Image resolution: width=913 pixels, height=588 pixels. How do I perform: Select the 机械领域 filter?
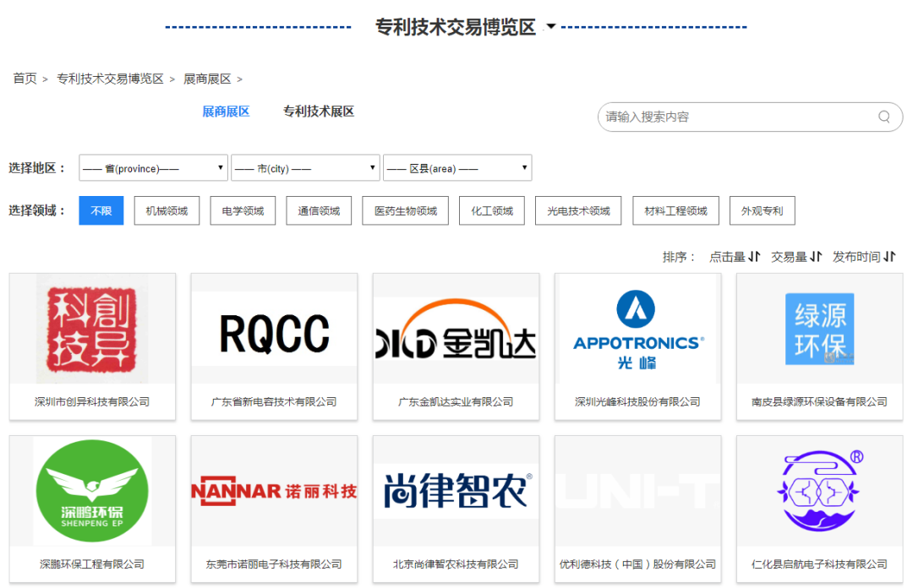coord(167,210)
